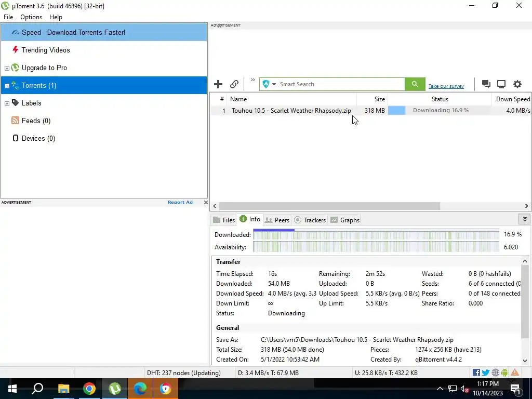Click the Take our survey link
The height and width of the screenshot is (399, 532).
click(446, 86)
